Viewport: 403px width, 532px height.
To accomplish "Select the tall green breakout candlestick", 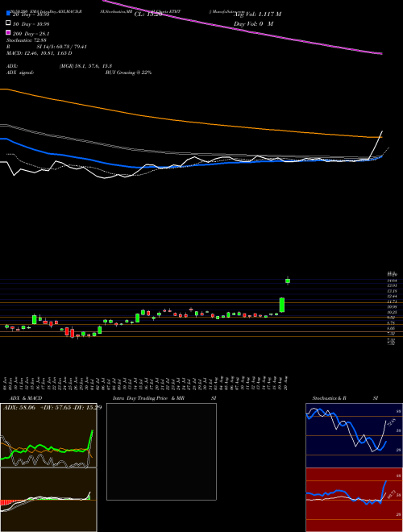I will click(x=281, y=305).
